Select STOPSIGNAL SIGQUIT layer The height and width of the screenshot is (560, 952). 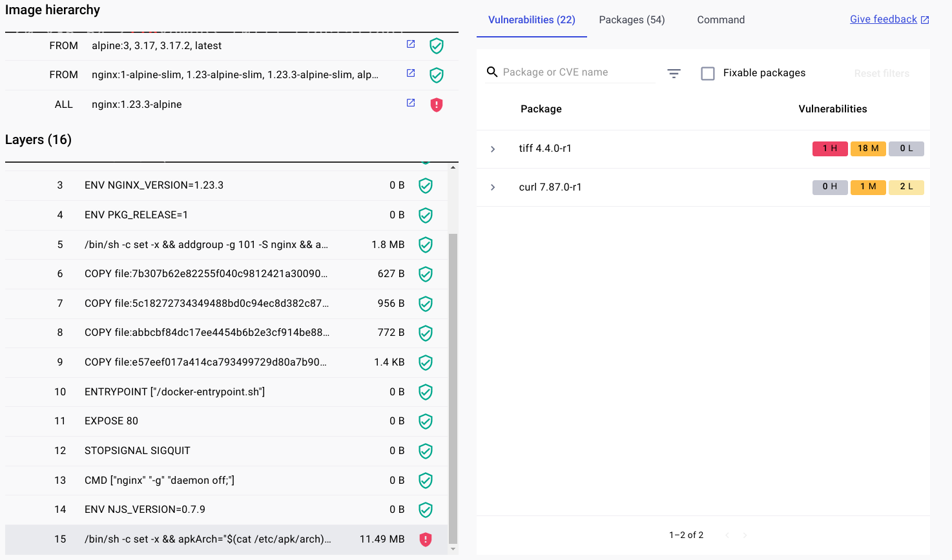click(x=226, y=451)
